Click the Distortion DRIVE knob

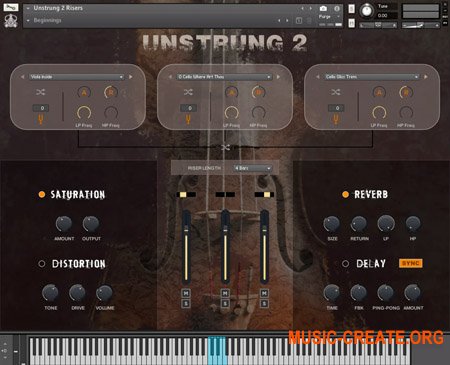pos(77,293)
